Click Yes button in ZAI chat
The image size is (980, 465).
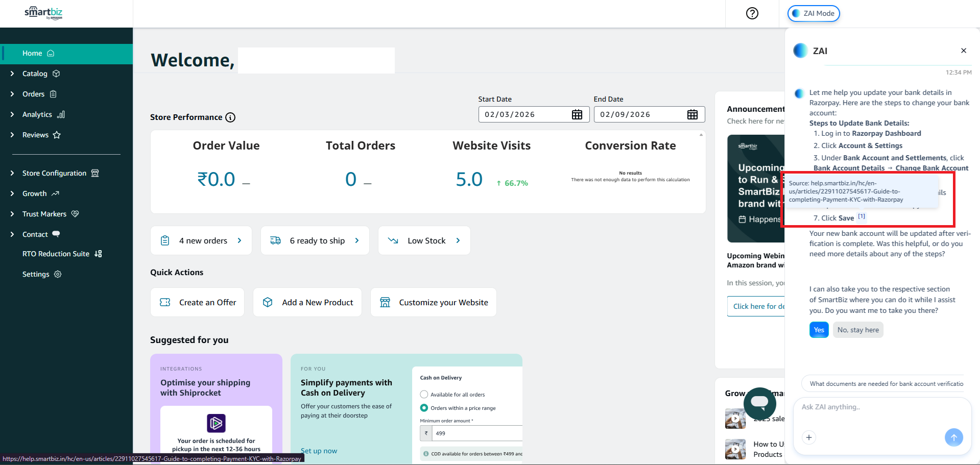point(819,330)
